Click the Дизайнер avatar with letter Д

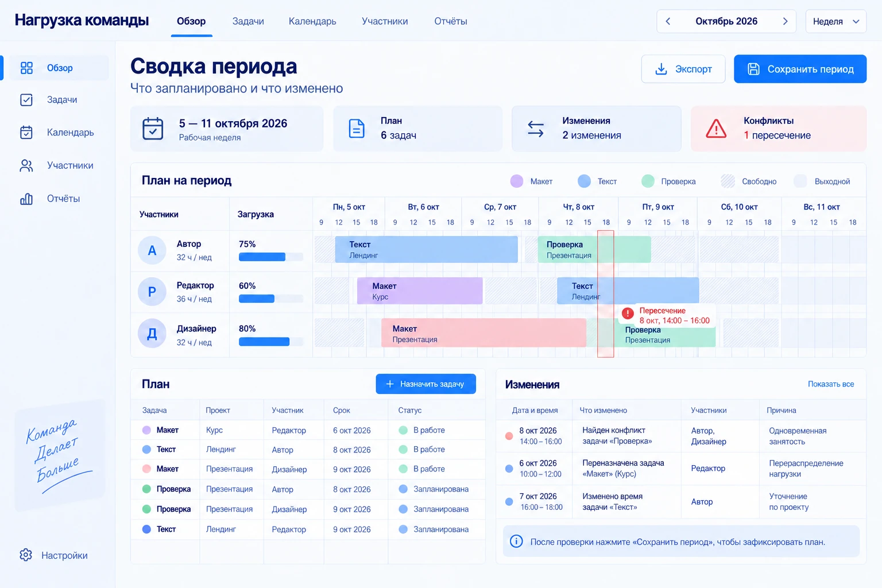pos(152,334)
